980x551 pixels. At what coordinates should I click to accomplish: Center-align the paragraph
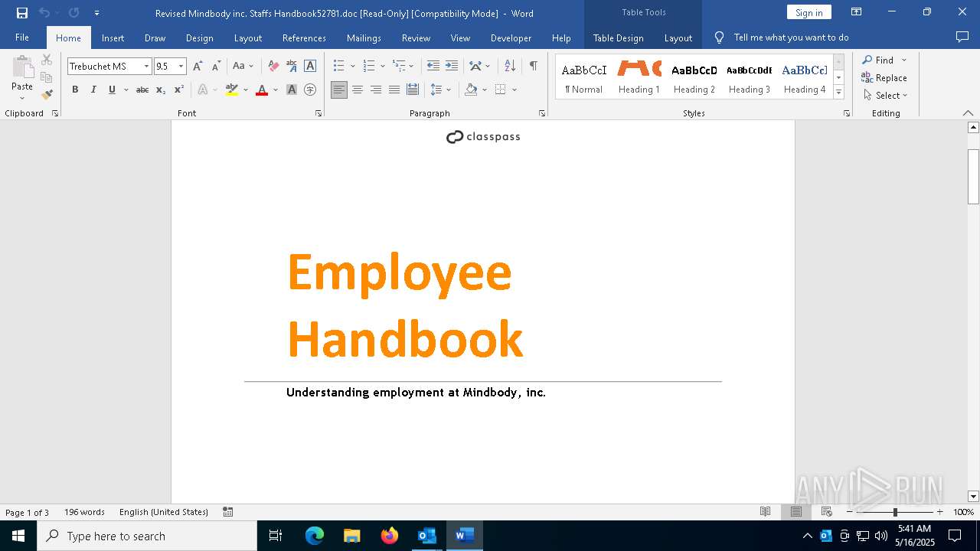point(358,90)
